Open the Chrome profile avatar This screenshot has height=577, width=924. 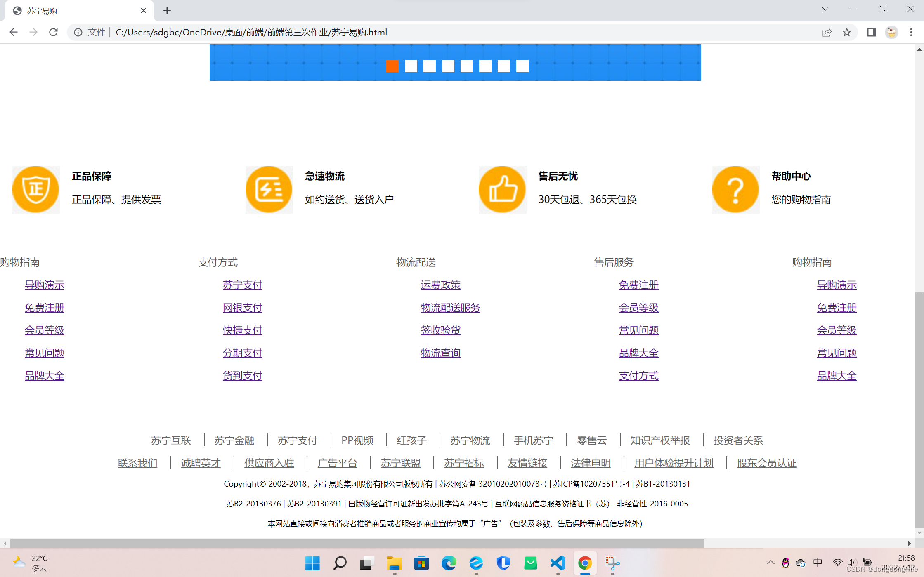pos(891,32)
